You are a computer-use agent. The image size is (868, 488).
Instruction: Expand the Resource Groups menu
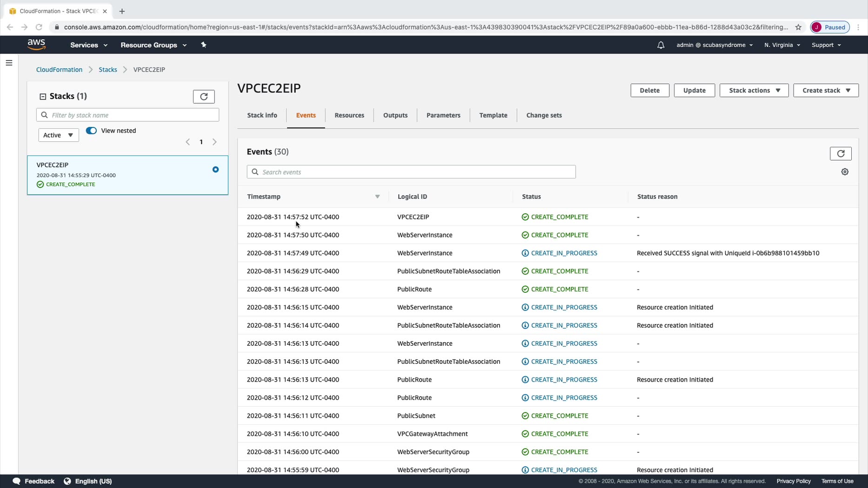[x=154, y=45]
